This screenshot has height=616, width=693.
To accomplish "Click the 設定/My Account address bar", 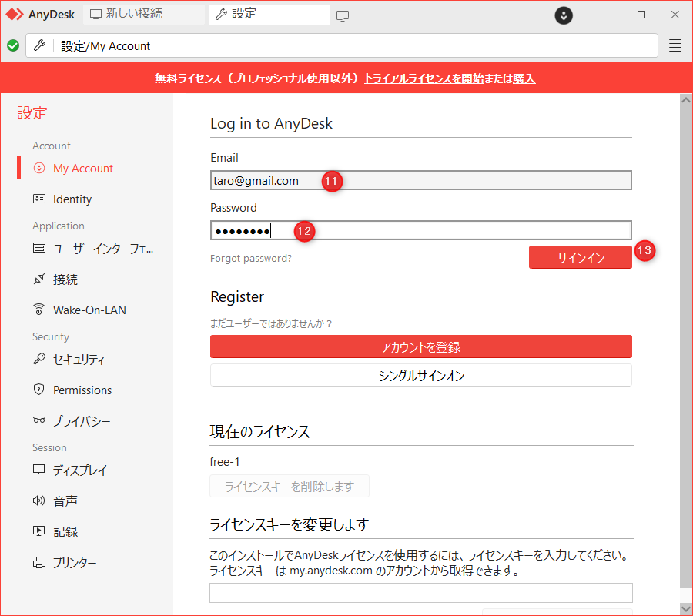I will click(342, 45).
